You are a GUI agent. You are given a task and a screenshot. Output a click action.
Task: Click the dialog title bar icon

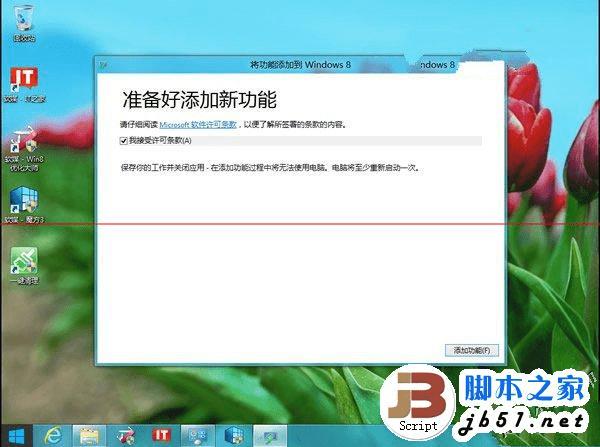[x=103, y=65]
